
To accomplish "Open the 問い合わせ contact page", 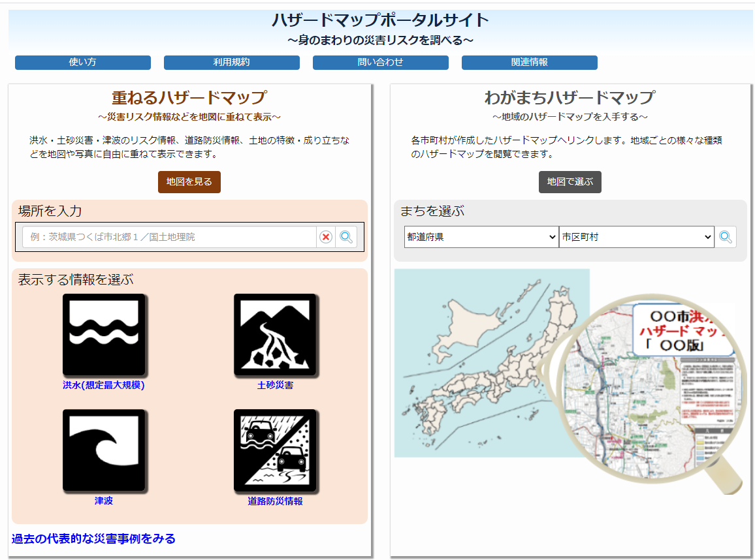I will [x=380, y=63].
